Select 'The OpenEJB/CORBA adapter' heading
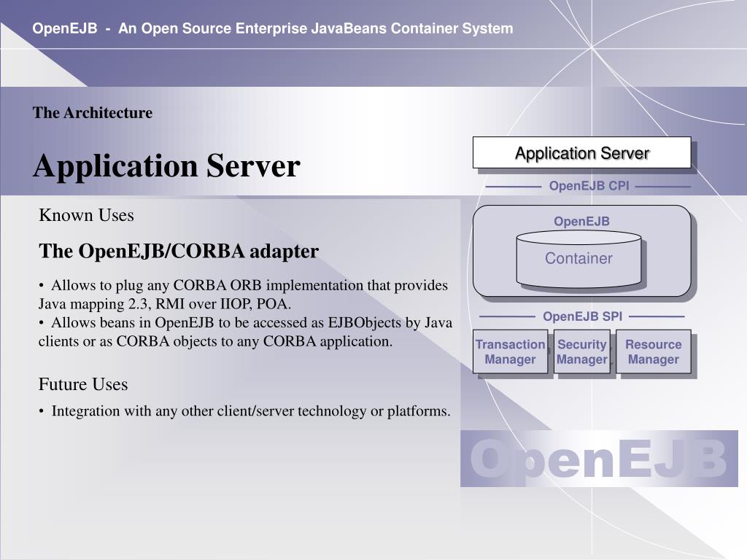The height and width of the screenshot is (560, 747). pos(179,251)
